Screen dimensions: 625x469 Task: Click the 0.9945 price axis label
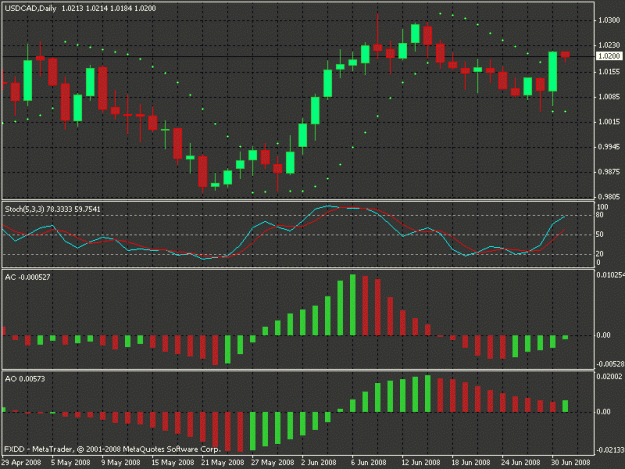(609, 147)
